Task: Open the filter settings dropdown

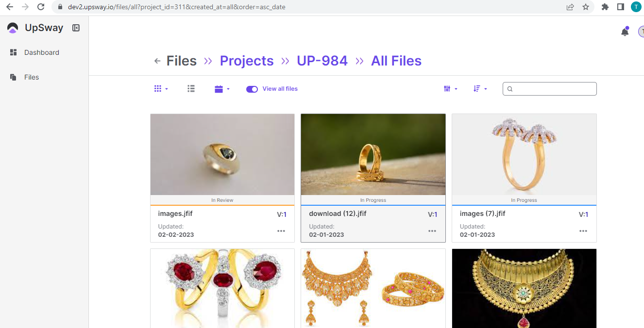Action: [x=450, y=89]
